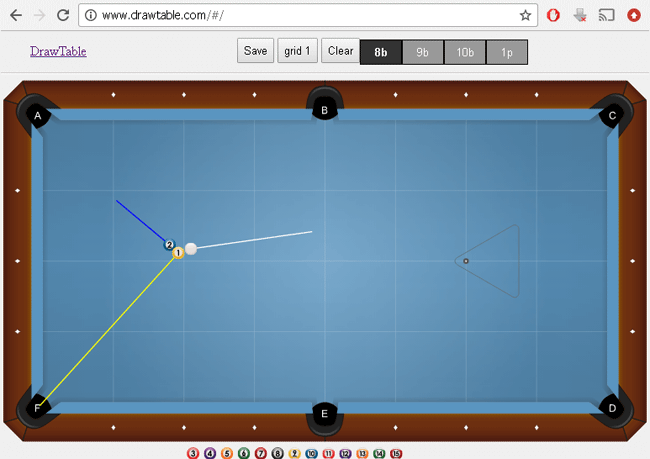Pick the black 8 ball in the tray
650x459 pixels.
278,453
